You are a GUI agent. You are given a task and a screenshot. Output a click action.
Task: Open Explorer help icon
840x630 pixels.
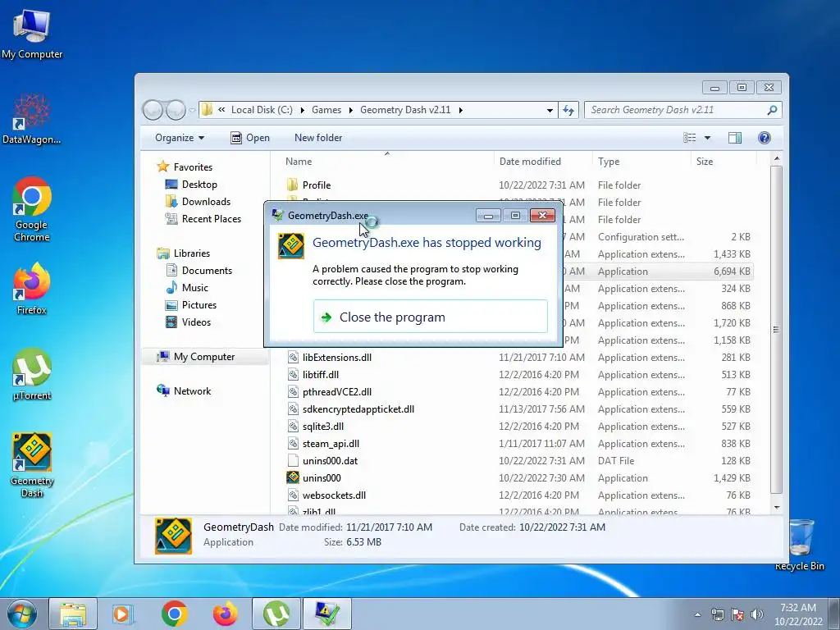pyautogui.click(x=765, y=138)
